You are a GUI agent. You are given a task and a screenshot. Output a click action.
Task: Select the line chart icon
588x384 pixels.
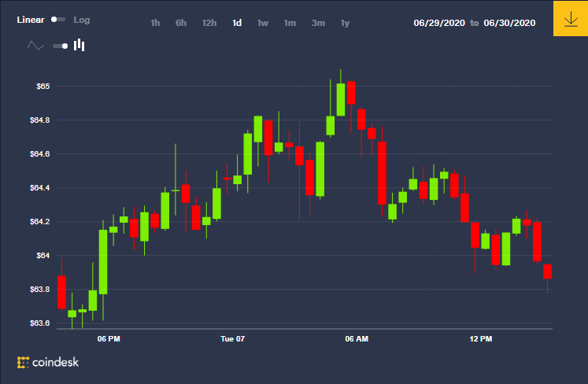click(35, 46)
